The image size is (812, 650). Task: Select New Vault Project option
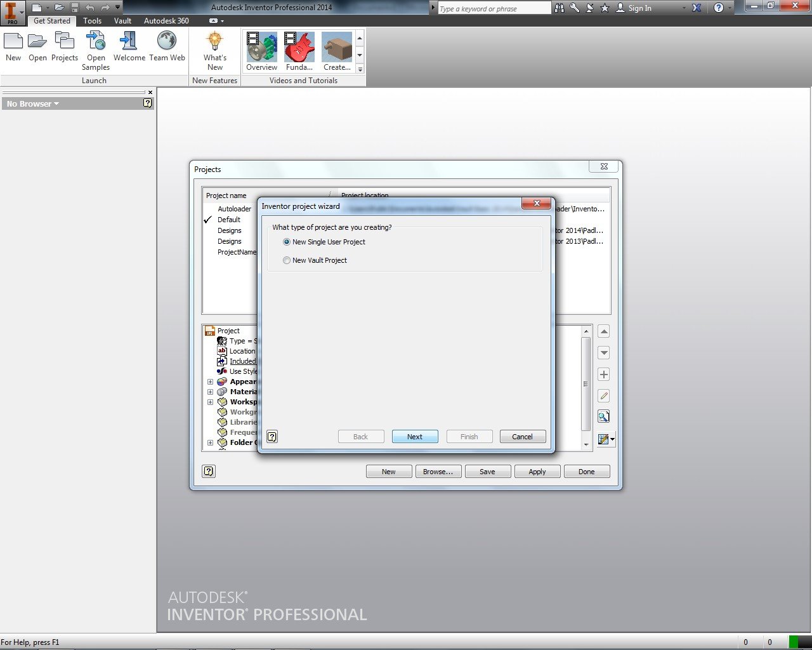coord(315,260)
